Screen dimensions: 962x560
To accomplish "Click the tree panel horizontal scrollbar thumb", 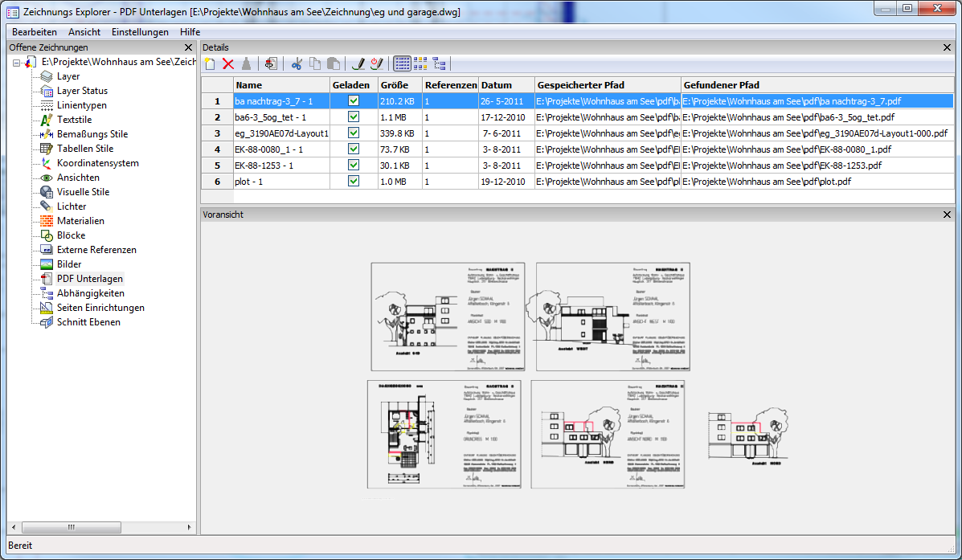I will [x=72, y=528].
